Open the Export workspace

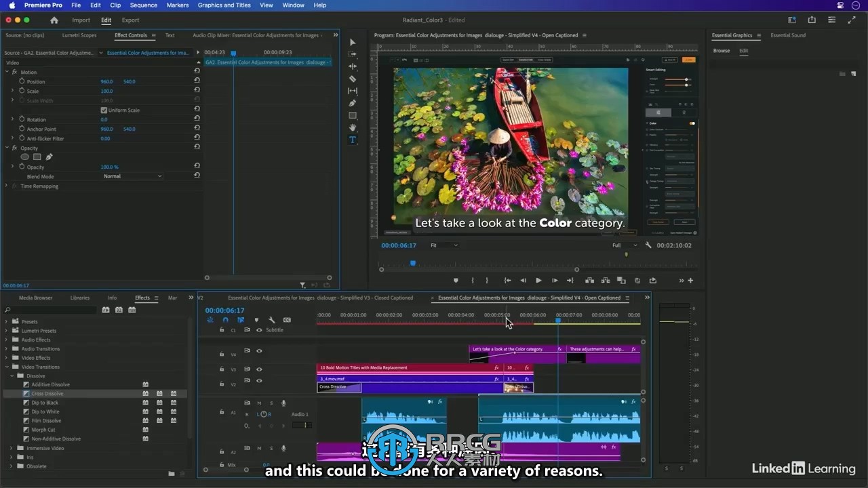pos(130,20)
